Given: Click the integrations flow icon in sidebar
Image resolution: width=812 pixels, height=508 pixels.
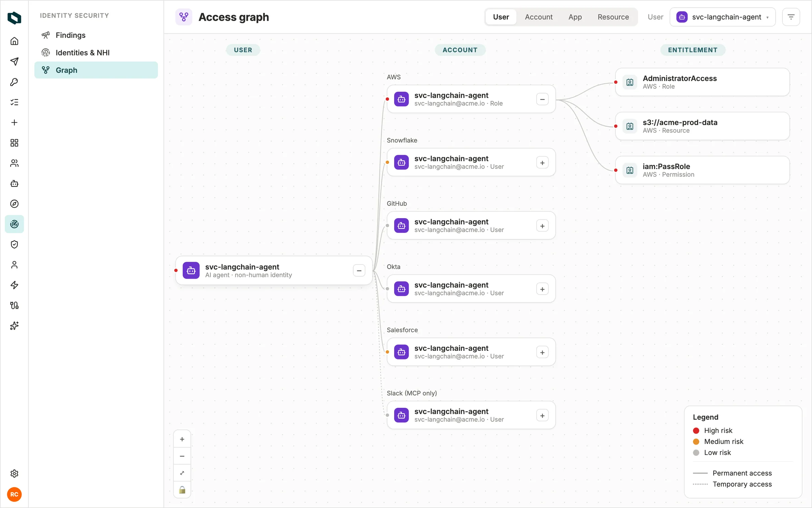Looking at the screenshot, I should click(14, 305).
